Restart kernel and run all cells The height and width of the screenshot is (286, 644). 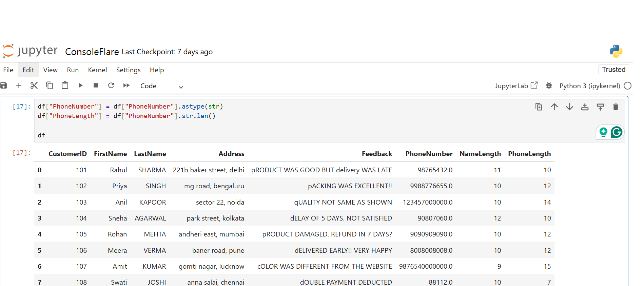(x=126, y=85)
